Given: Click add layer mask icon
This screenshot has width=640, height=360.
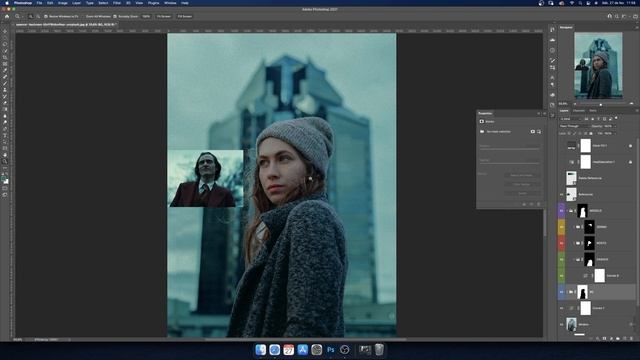Looking at the screenshot, I should click(x=604, y=338).
